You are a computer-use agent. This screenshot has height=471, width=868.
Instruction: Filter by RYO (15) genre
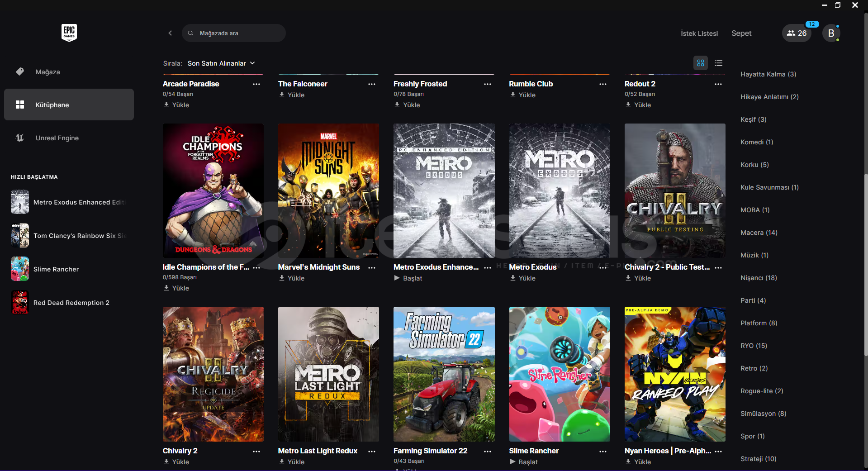coord(754,346)
